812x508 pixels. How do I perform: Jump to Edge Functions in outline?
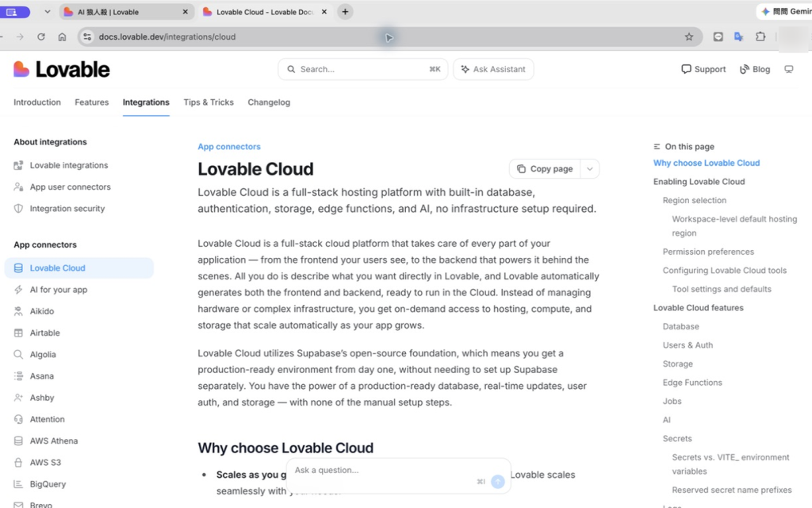[x=692, y=383]
